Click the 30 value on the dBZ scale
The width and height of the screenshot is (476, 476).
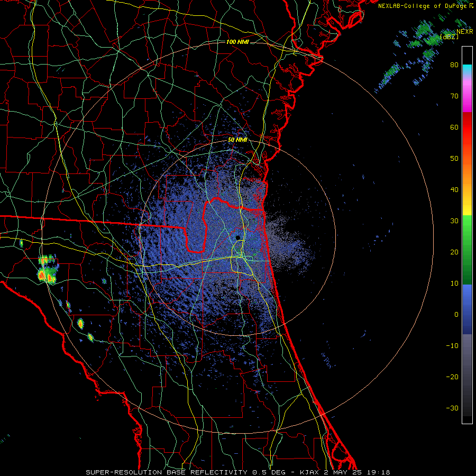(x=454, y=221)
